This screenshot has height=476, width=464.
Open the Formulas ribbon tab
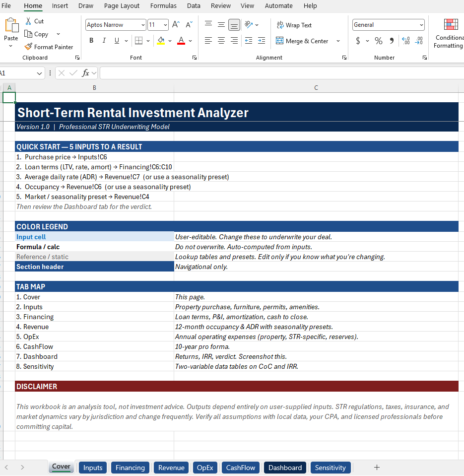163,6
